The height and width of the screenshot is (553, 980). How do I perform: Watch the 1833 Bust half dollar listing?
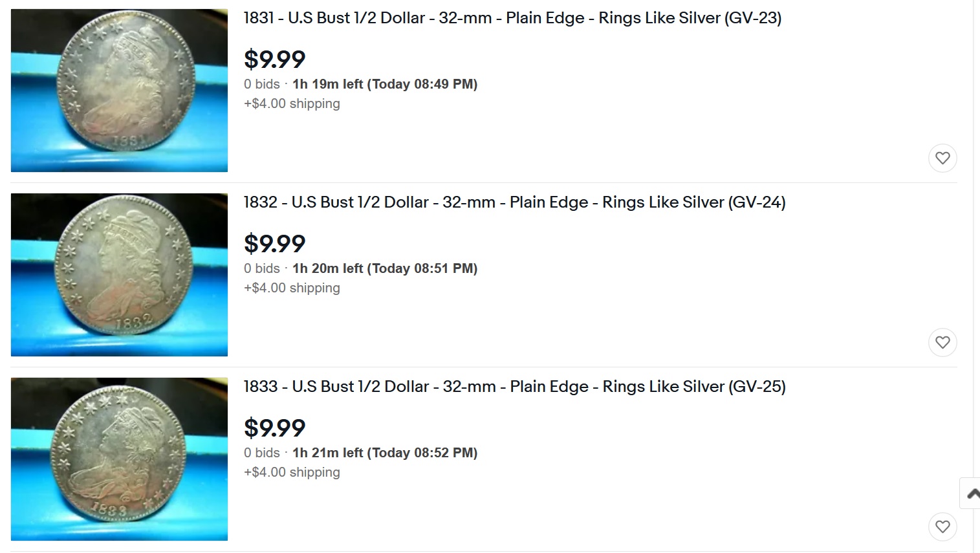(x=942, y=526)
